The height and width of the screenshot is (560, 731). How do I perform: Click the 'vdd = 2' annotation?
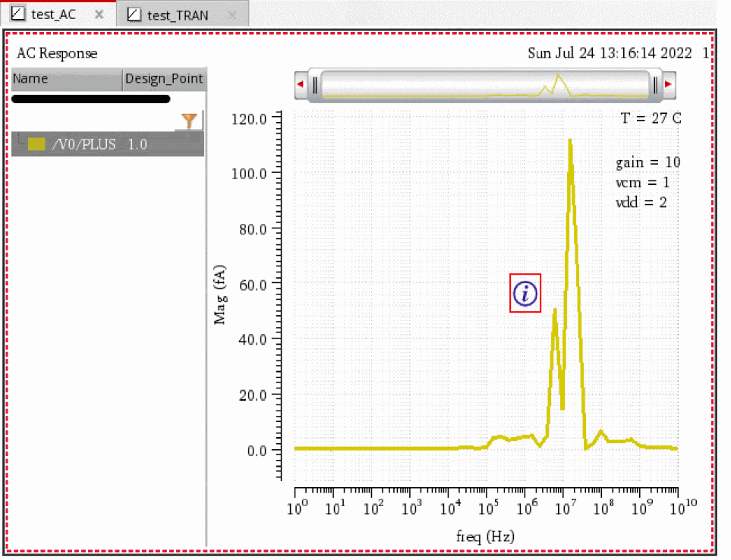641,202
